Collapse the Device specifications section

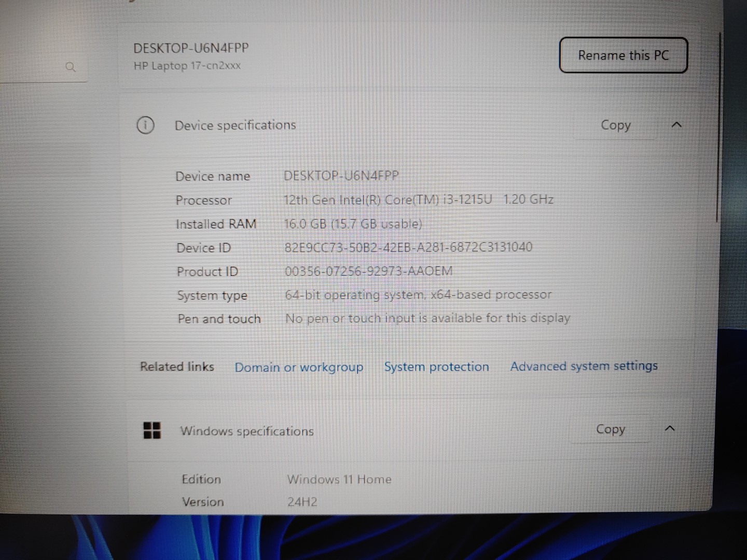pos(675,125)
